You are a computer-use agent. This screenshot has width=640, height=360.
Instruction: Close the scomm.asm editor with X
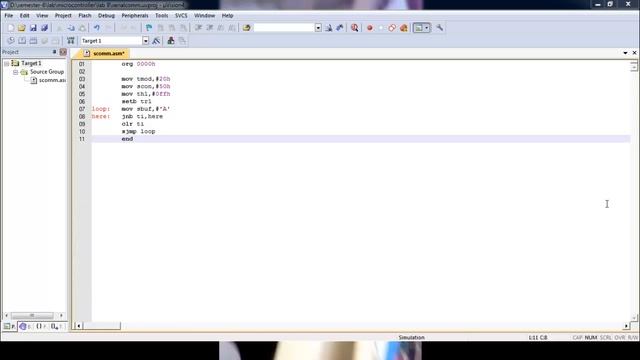(634, 53)
